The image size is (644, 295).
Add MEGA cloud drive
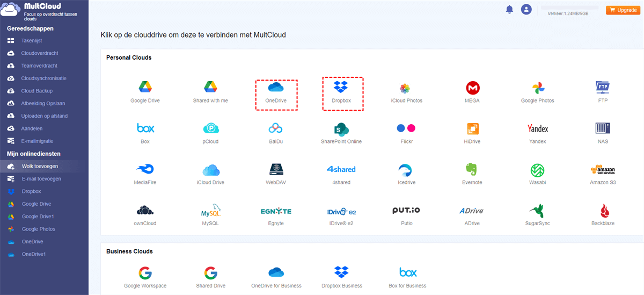point(472,92)
